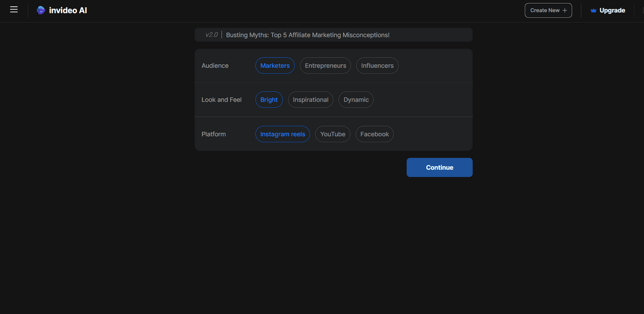
Task: Click the v2.0 version badge
Action: click(x=211, y=34)
